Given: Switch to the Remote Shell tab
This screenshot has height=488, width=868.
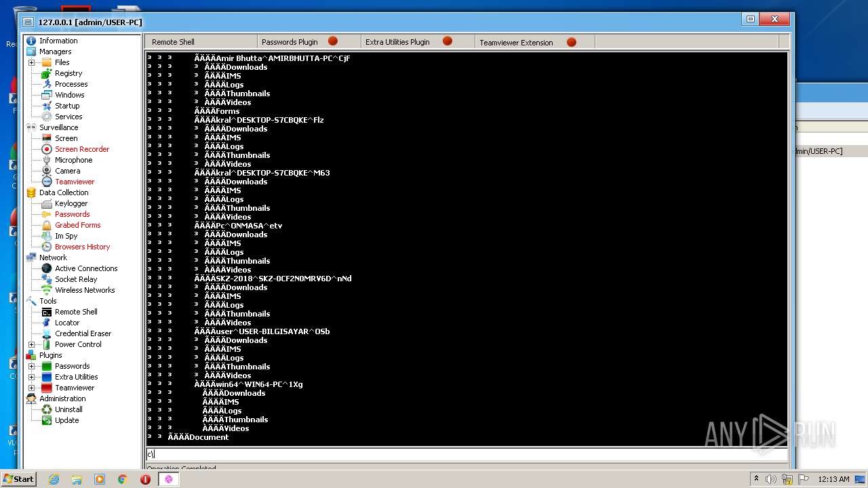Looking at the screenshot, I should (201, 42).
